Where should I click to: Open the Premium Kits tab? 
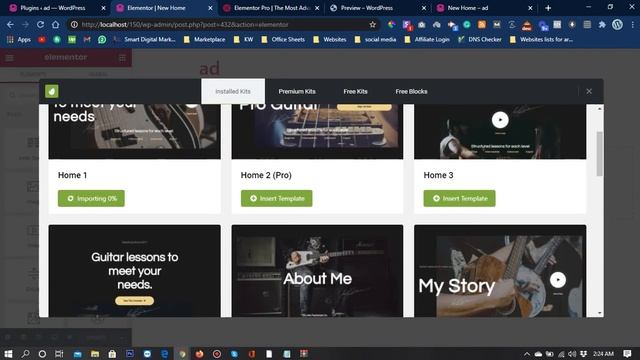point(297,91)
